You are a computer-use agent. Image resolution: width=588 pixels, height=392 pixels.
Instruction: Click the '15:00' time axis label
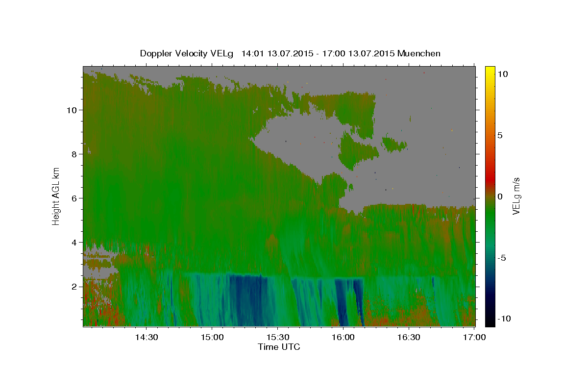pos(212,338)
